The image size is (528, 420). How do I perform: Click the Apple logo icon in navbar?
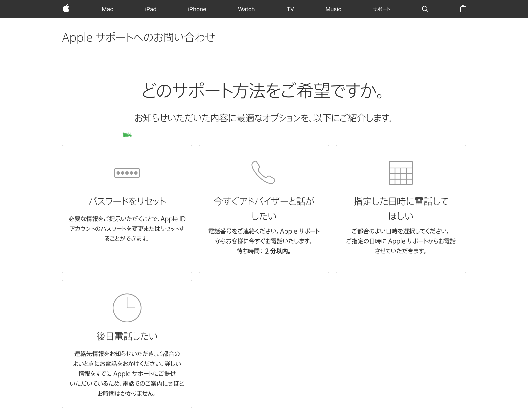(x=66, y=9)
